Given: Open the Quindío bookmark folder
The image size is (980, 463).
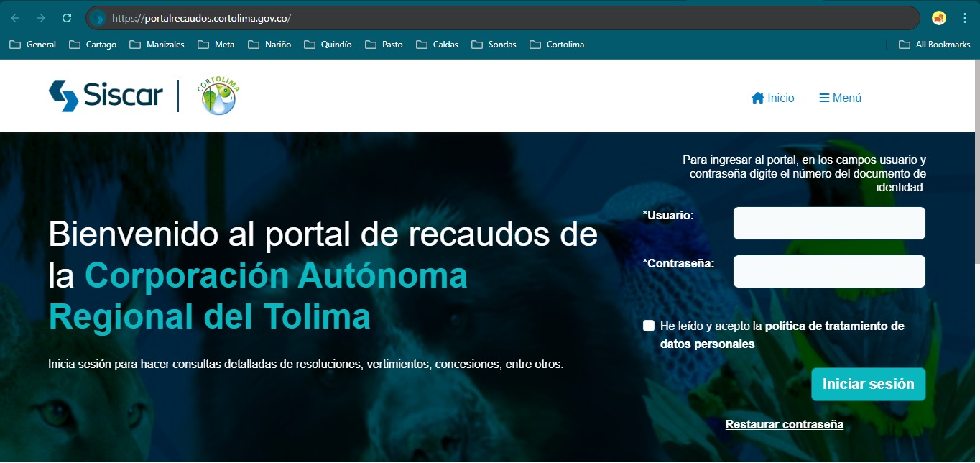Looking at the screenshot, I should [x=328, y=45].
